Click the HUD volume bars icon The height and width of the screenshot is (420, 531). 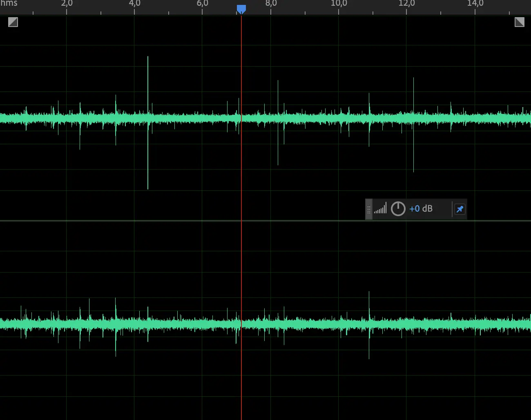coord(380,209)
